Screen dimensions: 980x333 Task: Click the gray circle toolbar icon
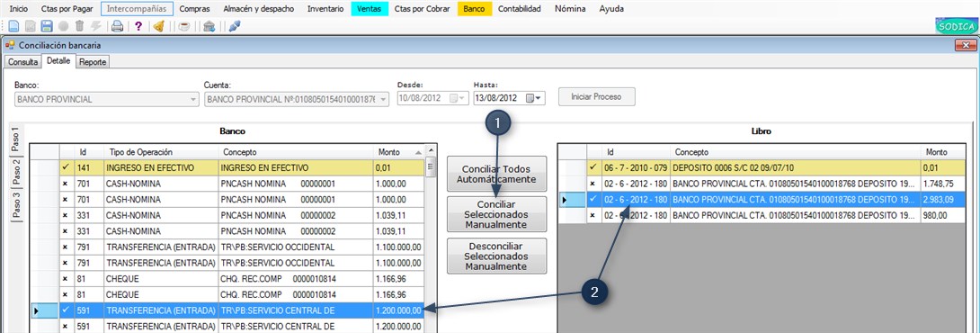[63, 26]
